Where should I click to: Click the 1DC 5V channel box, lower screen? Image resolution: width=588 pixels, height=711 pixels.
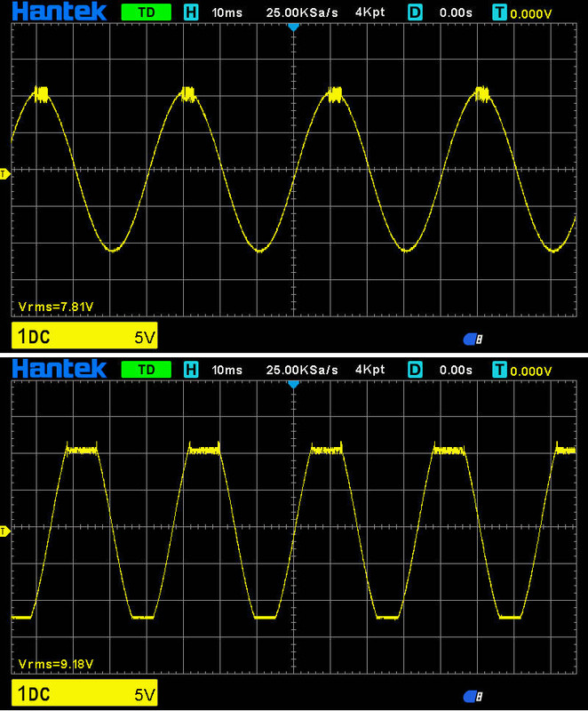(x=84, y=693)
